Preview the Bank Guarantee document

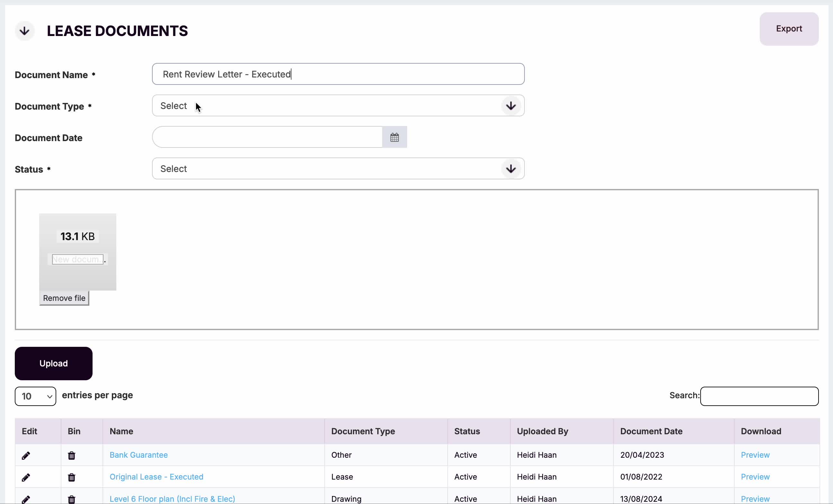click(755, 455)
